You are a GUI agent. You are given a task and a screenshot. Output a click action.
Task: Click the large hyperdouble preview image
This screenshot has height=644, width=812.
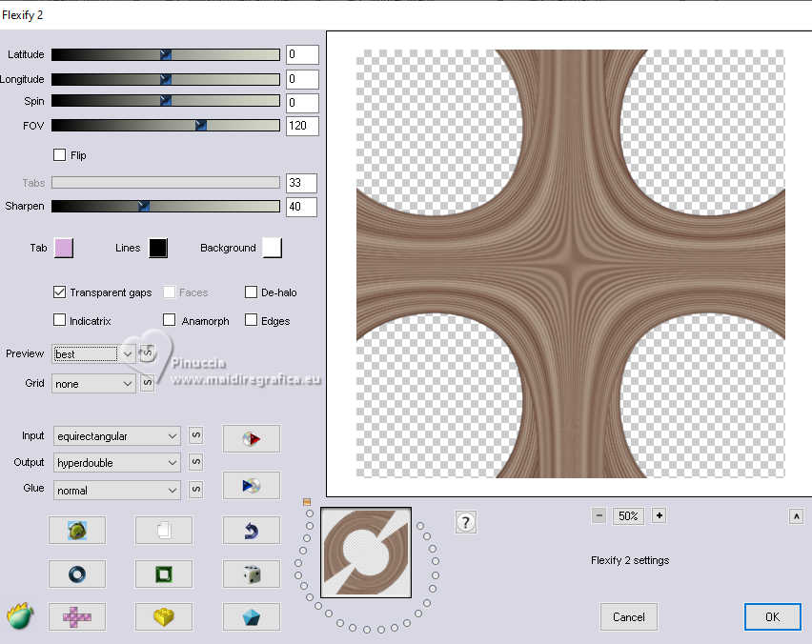(571, 264)
